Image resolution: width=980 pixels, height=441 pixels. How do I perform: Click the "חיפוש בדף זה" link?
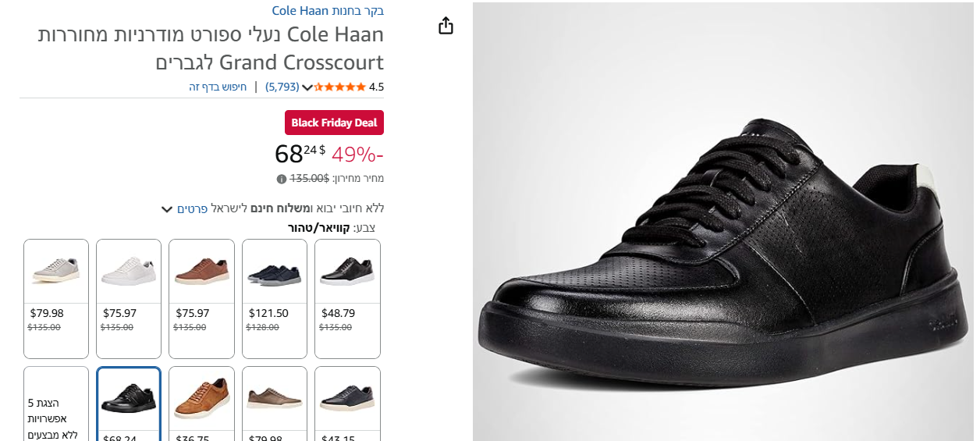(218, 87)
